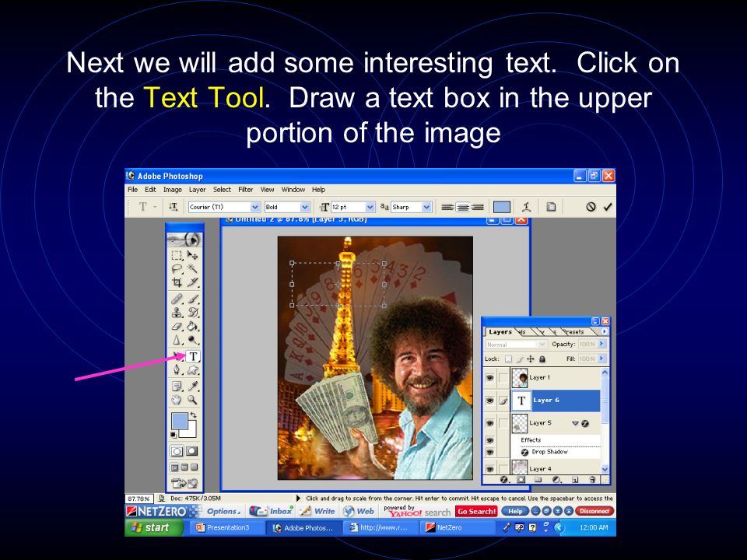Select the Healing Brush tool
This screenshot has width=747, height=560.
pyautogui.click(x=177, y=299)
